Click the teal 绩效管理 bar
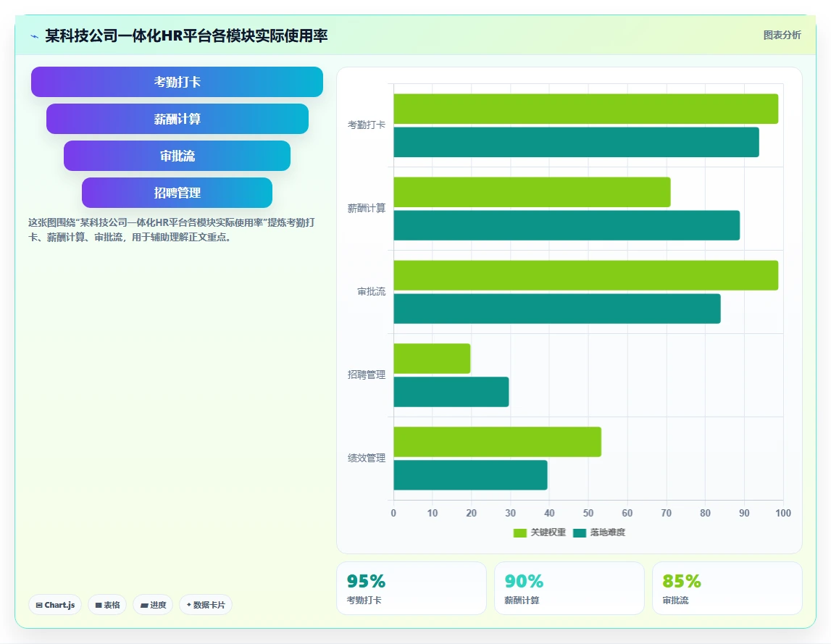The image size is (831, 644). tap(471, 475)
